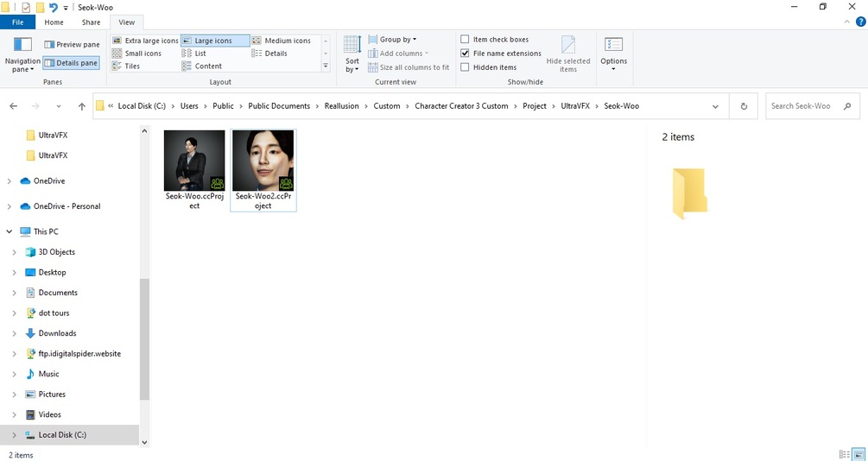Click the Properties quick access icon

tap(26, 7)
